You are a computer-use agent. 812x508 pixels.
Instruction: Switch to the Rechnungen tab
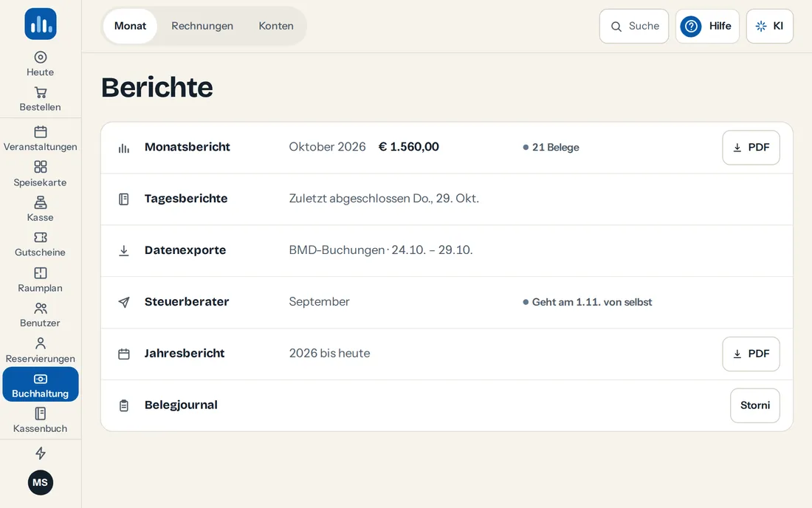pos(202,26)
